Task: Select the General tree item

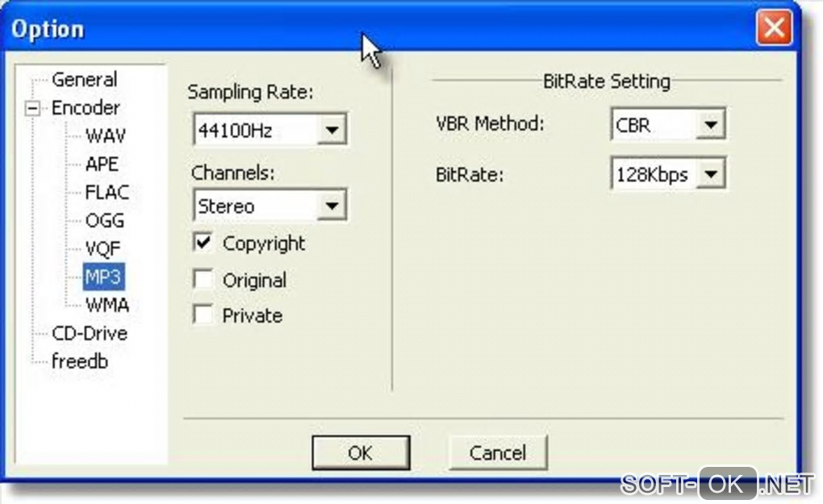Action: click(85, 80)
